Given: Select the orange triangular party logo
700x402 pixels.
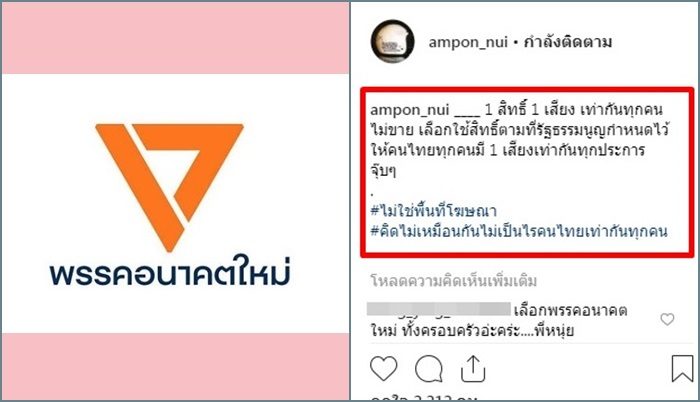Looking at the screenshot, I should pos(169,187).
